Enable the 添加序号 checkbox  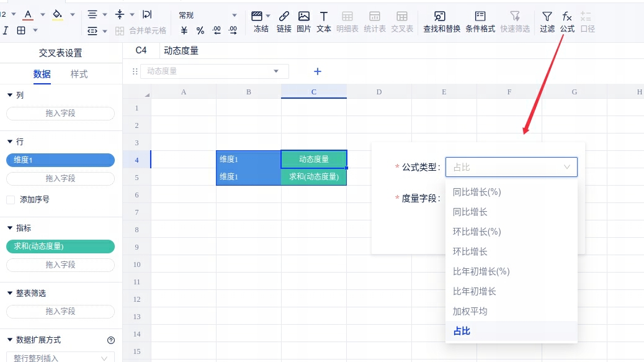11,200
